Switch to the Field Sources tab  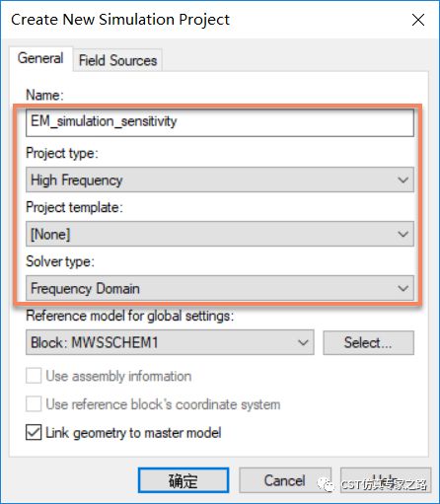(x=117, y=60)
